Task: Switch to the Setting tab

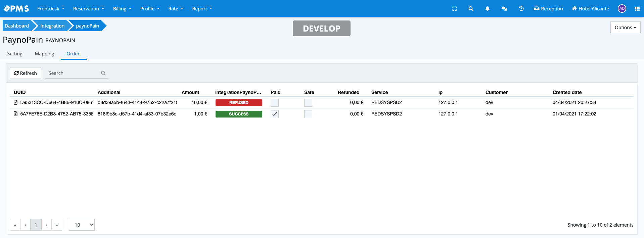Action: click(x=15, y=54)
